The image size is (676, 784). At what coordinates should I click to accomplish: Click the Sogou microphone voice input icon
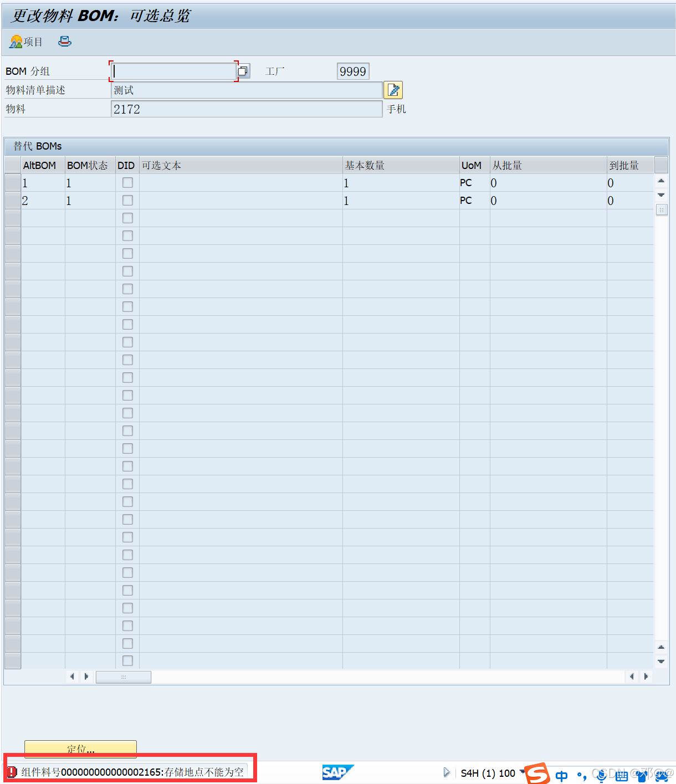point(601,776)
